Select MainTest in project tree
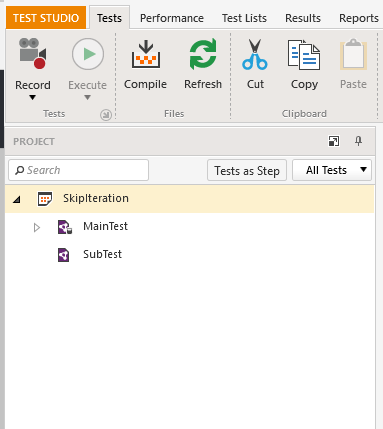Image resolution: width=383 pixels, height=429 pixels. click(x=105, y=226)
